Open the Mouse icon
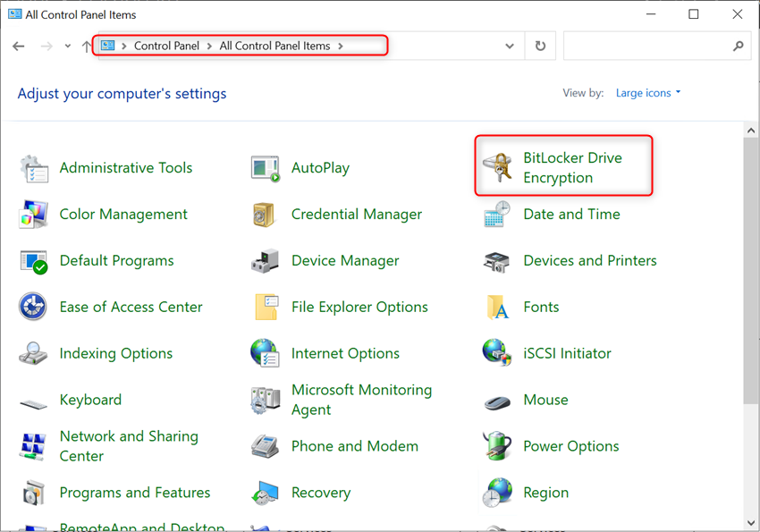Screen dimensions: 760x532 pos(498,402)
